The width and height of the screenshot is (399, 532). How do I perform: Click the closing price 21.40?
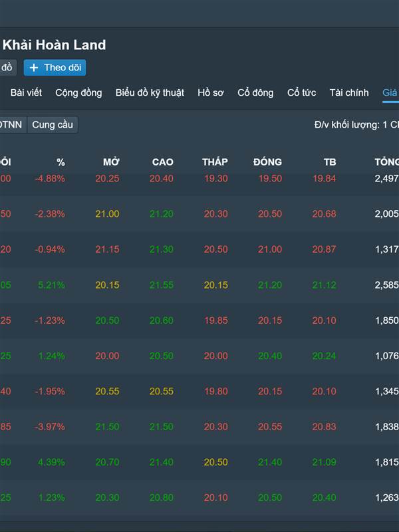(270, 462)
